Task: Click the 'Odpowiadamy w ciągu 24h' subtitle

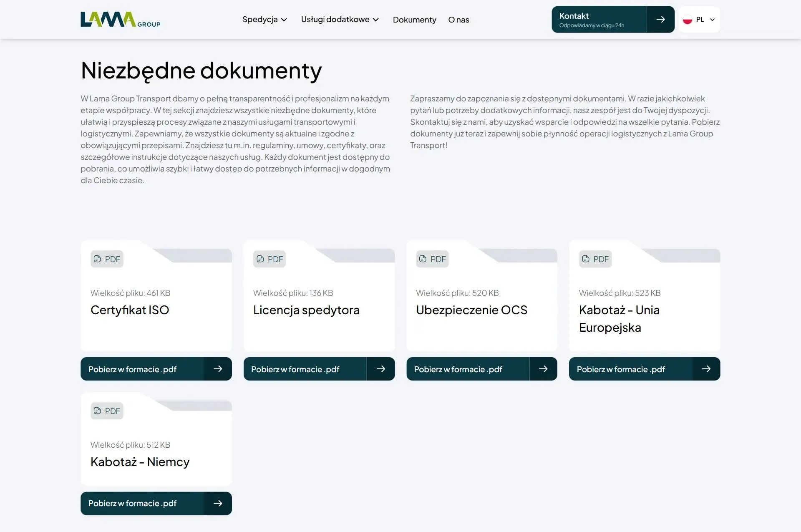Action: [592, 25]
